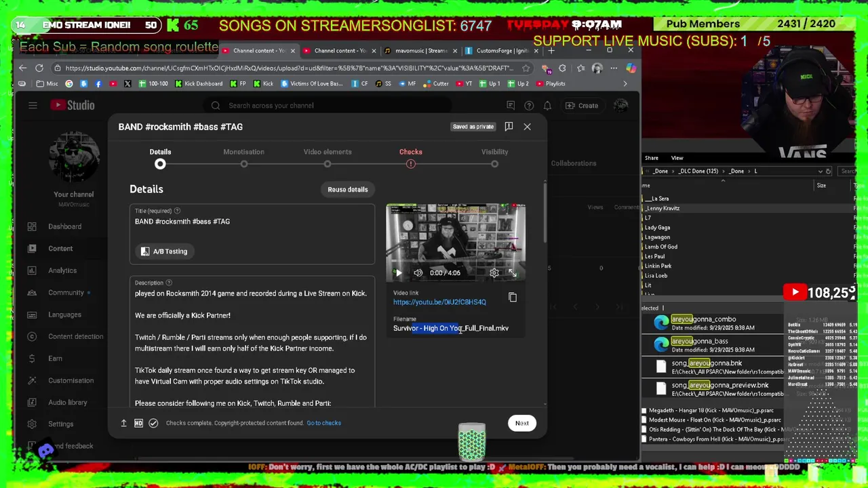868x488 pixels.
Task: Open the Playlists bookmark
Action: click(550, 83)
